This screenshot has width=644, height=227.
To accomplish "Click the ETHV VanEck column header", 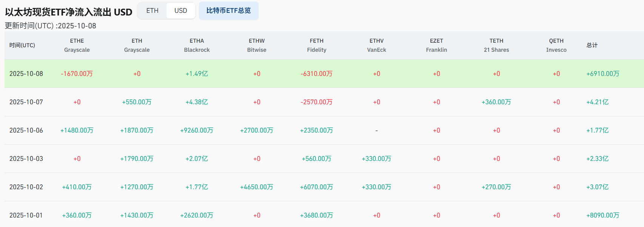I will pos(376,45).
